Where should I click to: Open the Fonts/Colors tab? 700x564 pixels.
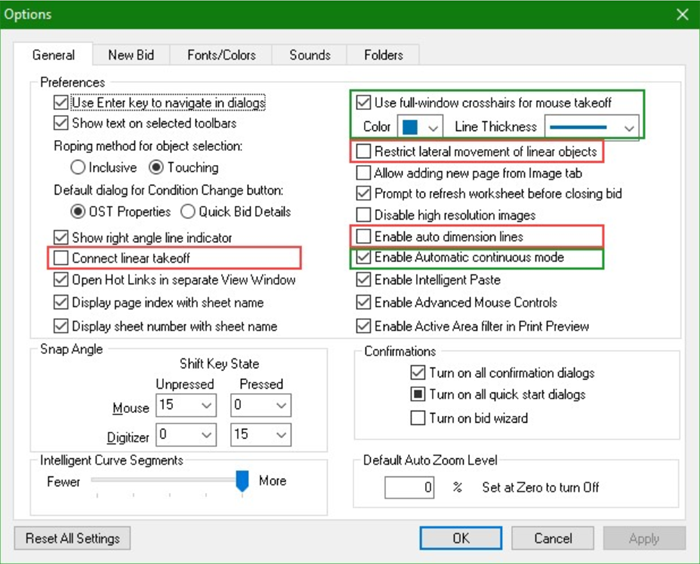[x=221, y=55]
